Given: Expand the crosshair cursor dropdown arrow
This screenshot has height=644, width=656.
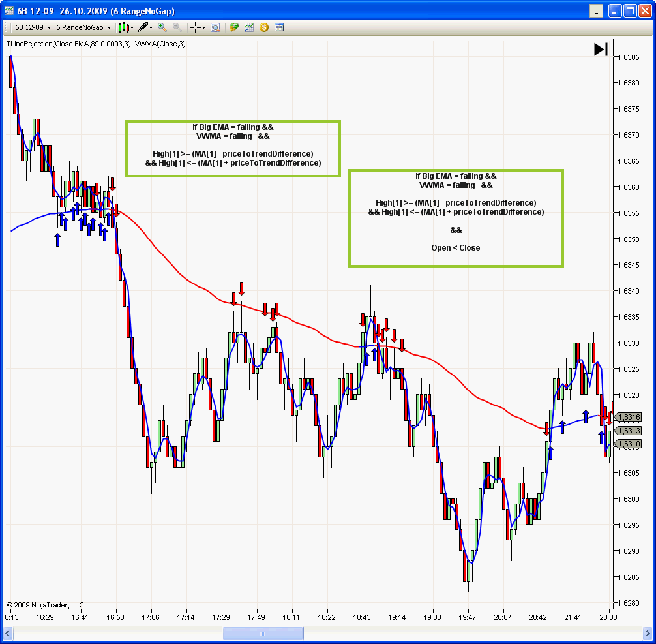Looking at the screenshot, I should point(203,28).
